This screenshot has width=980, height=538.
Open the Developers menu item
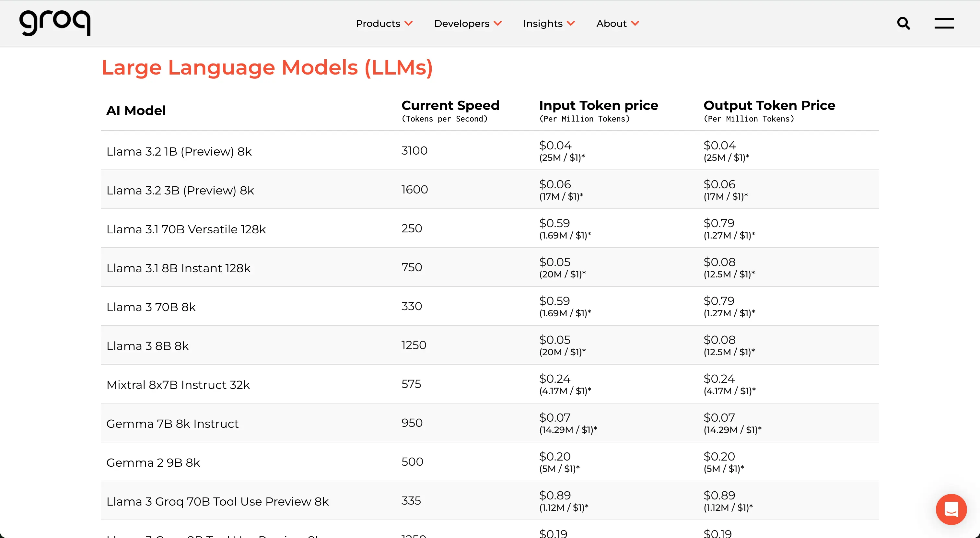click(x=461, y=24)
